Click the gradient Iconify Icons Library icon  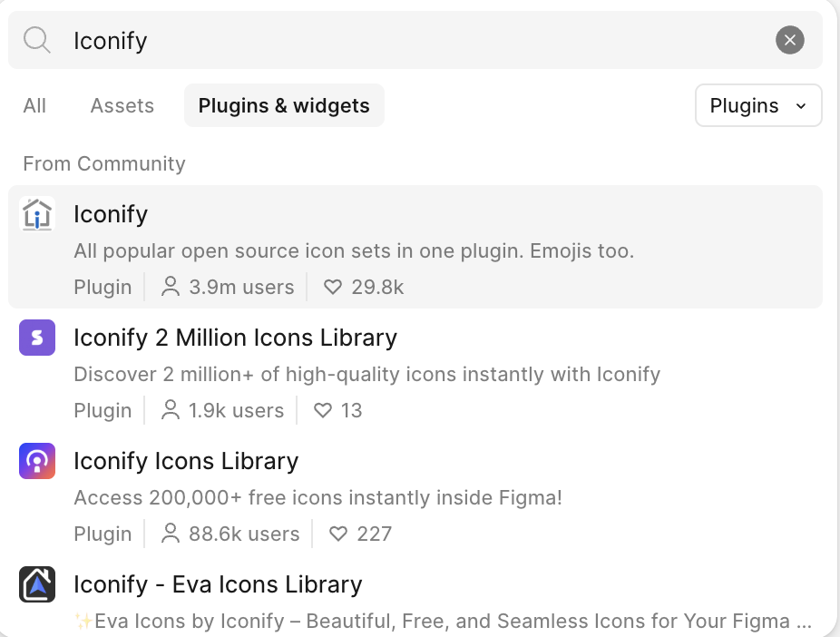click(x=37, y=461)
